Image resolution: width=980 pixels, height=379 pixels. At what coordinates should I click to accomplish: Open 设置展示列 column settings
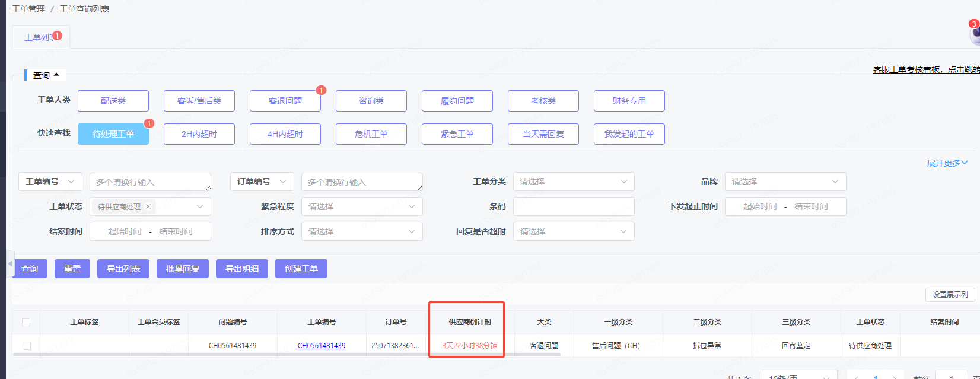coord(949,295)
